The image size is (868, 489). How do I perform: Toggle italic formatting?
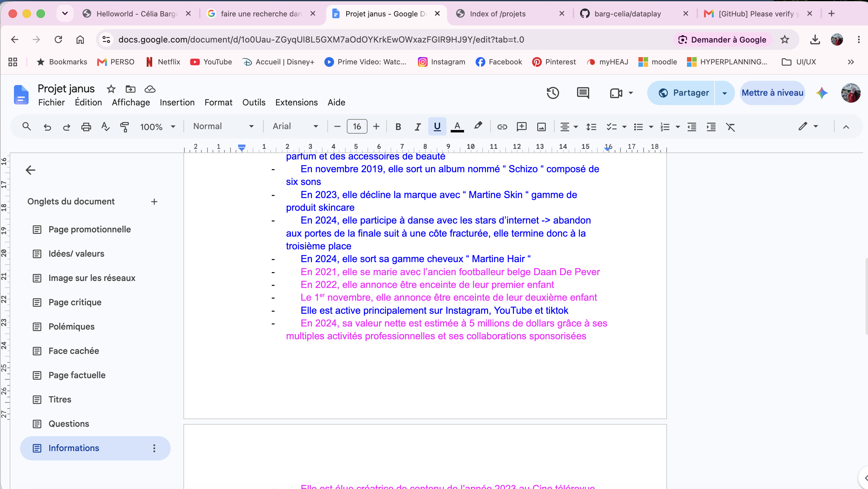tap(418, 127)
